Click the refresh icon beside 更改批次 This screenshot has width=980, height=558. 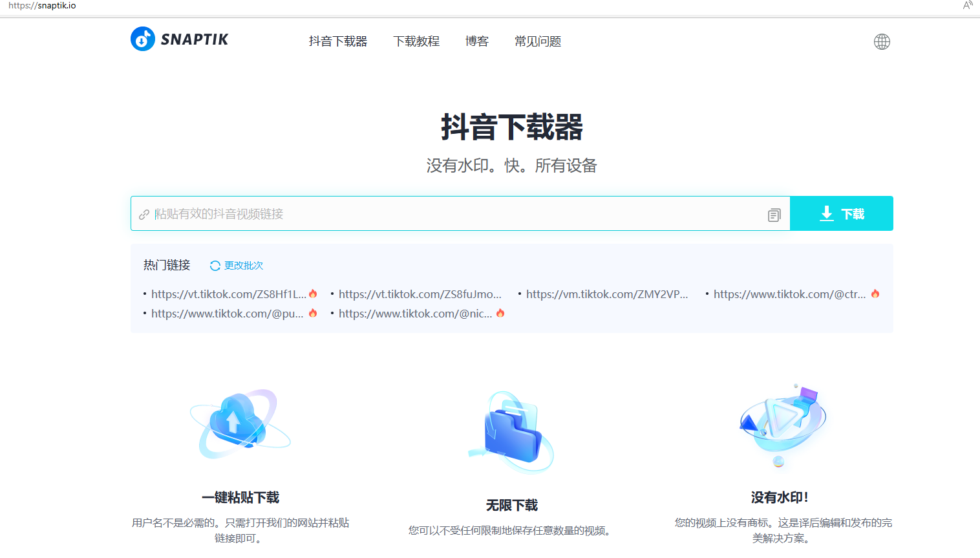[215, 266]
